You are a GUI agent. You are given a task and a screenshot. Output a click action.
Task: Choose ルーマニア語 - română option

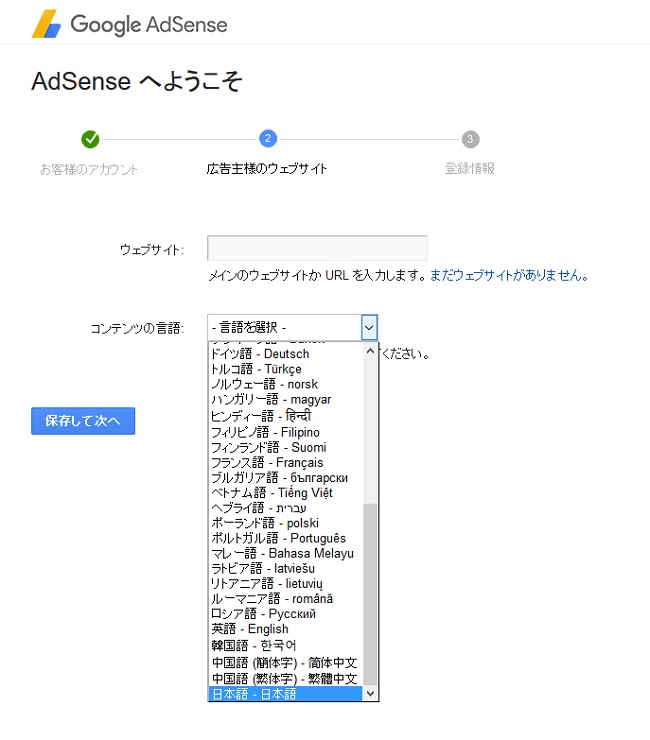[286, 598]
